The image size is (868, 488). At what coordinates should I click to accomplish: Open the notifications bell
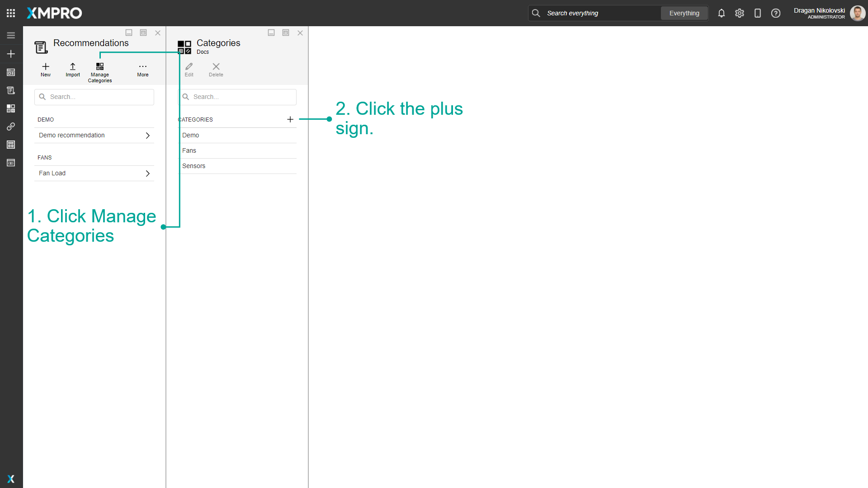(x=722, y=13)
